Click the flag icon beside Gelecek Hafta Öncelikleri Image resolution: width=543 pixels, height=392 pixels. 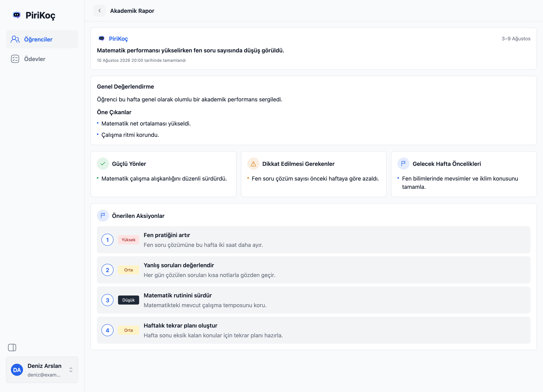pos(403,164)
